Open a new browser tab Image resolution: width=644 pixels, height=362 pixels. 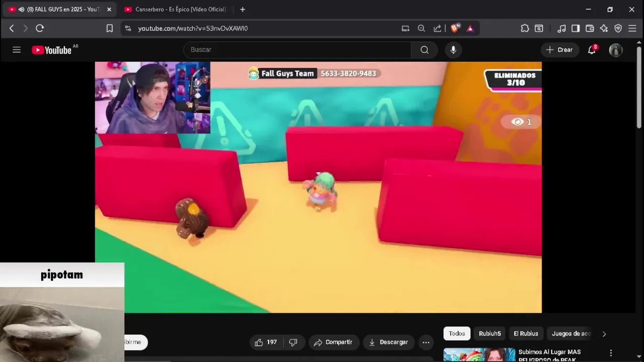243,10
